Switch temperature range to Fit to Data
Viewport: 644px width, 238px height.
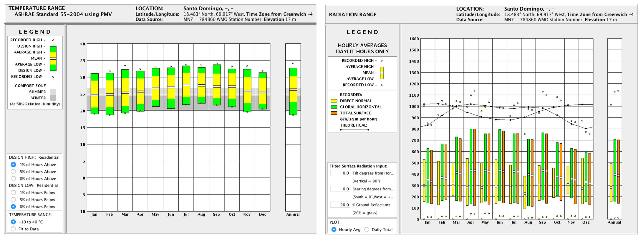click(x=14, y=229)
